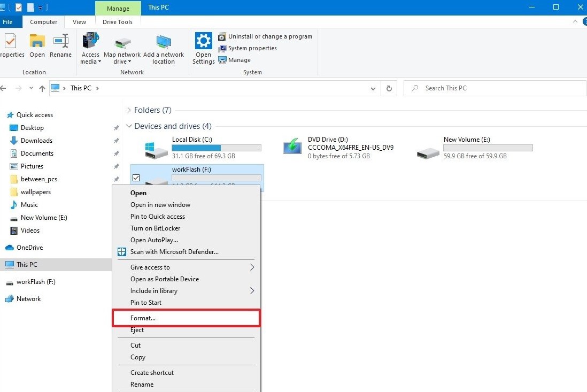Select the DVD Drive (D:) icon

(x=292, y=147)
